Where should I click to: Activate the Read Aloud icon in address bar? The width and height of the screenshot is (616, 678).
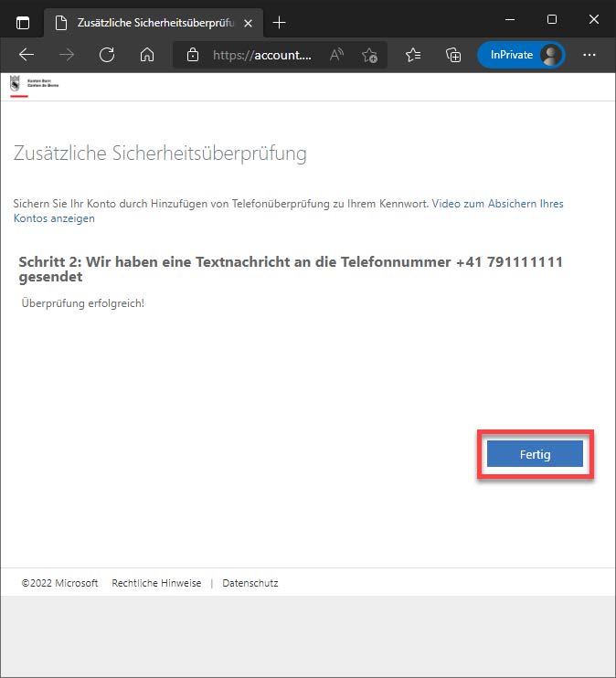point(336,55)
